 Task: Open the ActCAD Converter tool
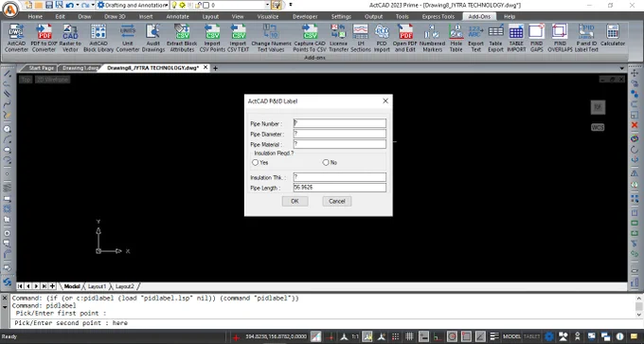click(16, 38)
